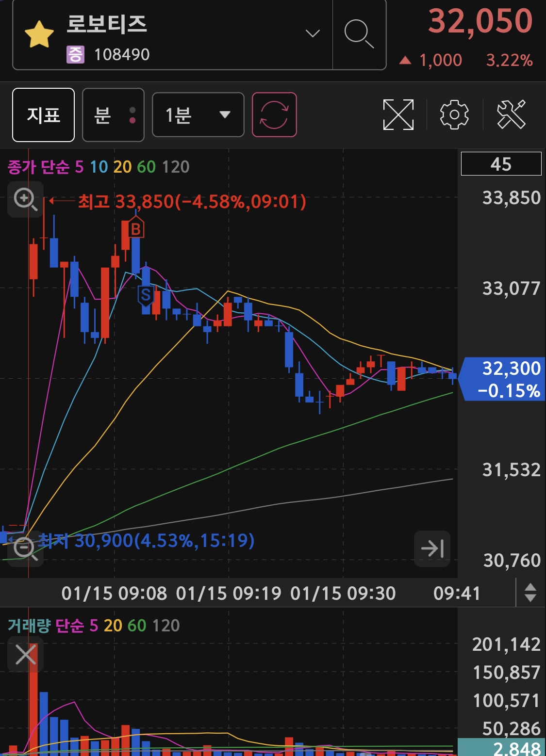Toggle the pink auto-refresh button
Screen dimensions: 546x756
point(274,115)
